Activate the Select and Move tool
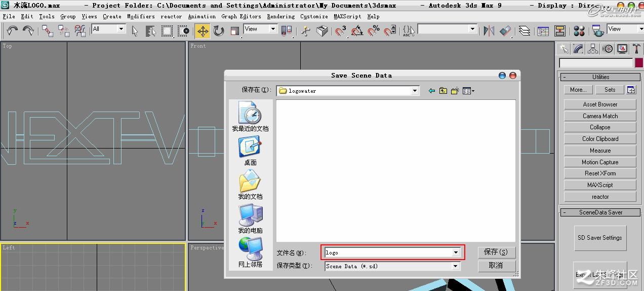 203,31
